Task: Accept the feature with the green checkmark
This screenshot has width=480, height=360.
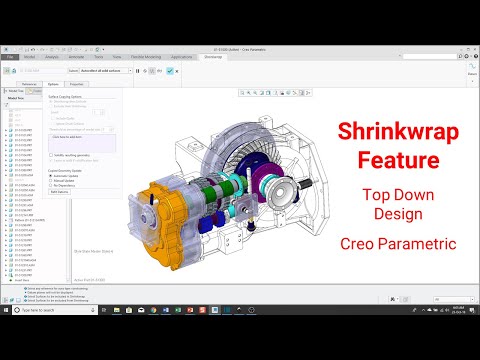Action: [x=170, y=71]
